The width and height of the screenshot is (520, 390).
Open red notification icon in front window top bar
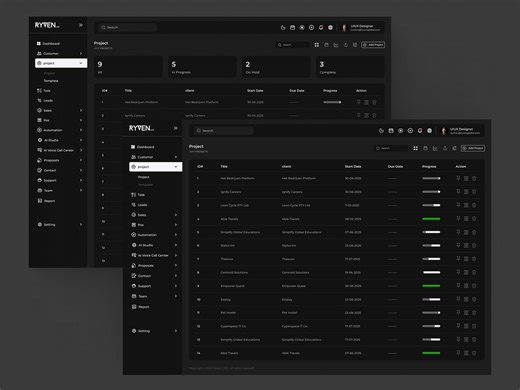tap(420, 131)
